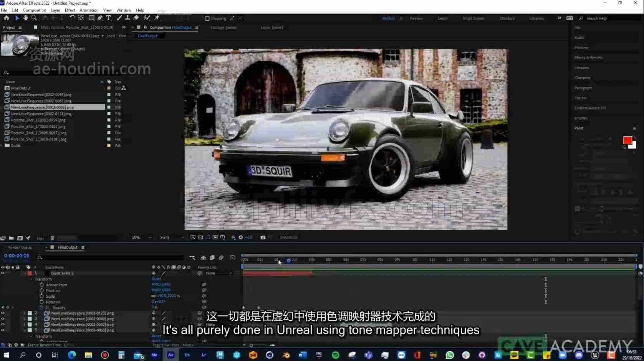Screen dimensions: 644x361
Task: Collapse the Black Solid 1 Transform group
Action: [x=31, y=279]
